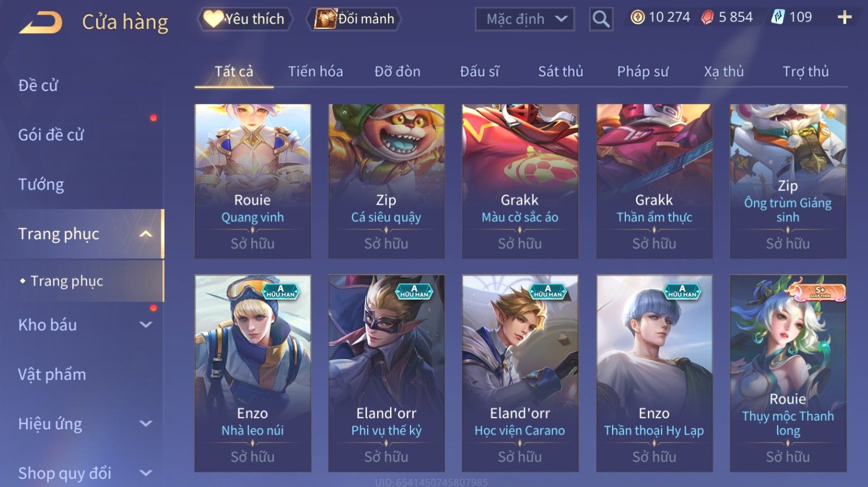868x487 pixels.
Task: Select Rouie Thụy mộc Thanh long skin
Action: pyautogui.click(x=788, y=373)
